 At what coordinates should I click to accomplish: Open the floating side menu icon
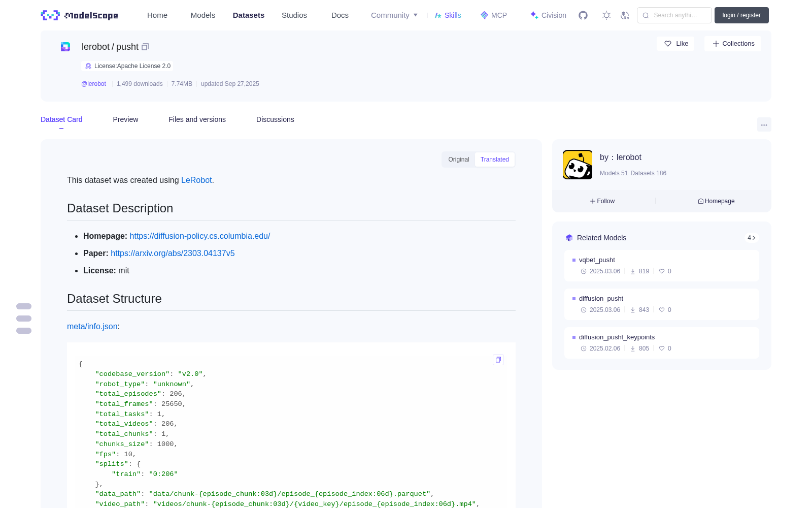24,319
